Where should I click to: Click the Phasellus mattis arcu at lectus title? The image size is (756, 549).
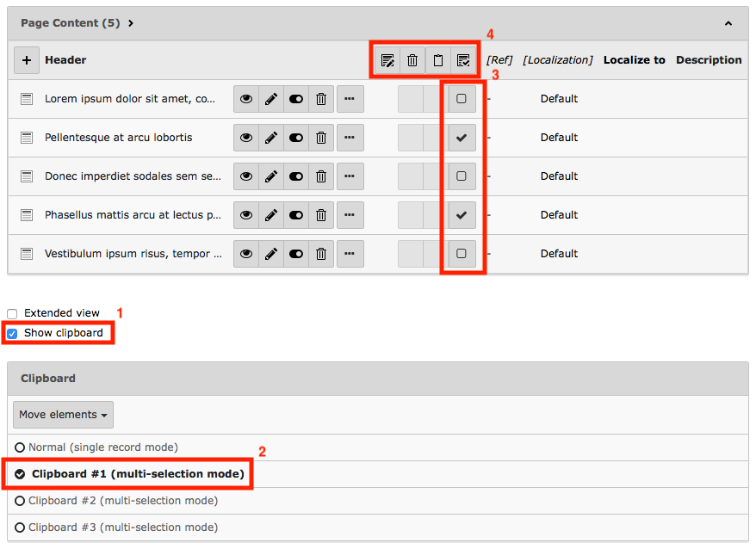click(133, 215)
